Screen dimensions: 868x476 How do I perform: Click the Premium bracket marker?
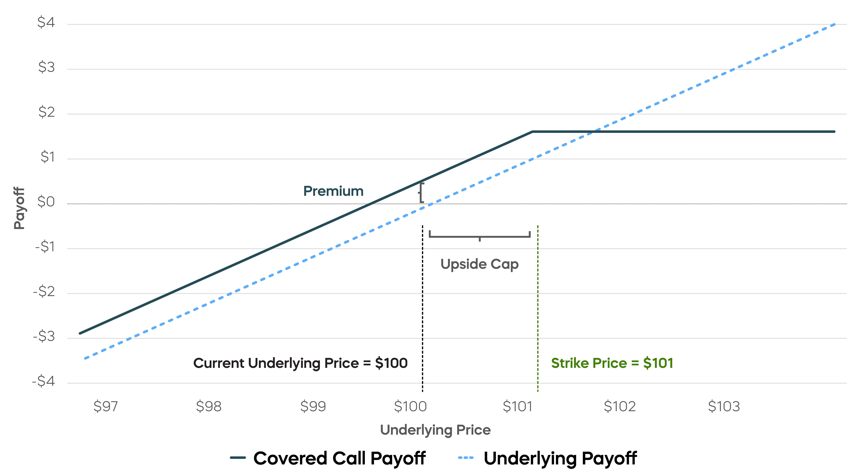coord(421,192)
